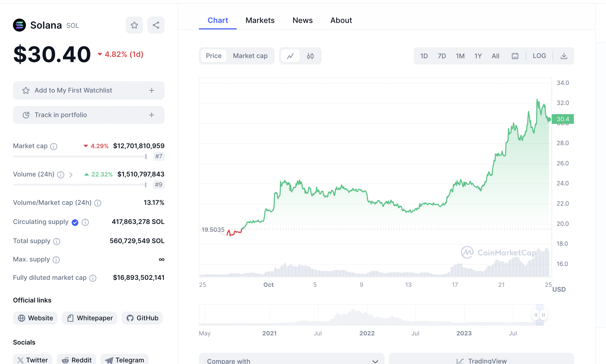The image size is (606, 364).
Task: Open the GitHub link
Action: tap(142, 318)
